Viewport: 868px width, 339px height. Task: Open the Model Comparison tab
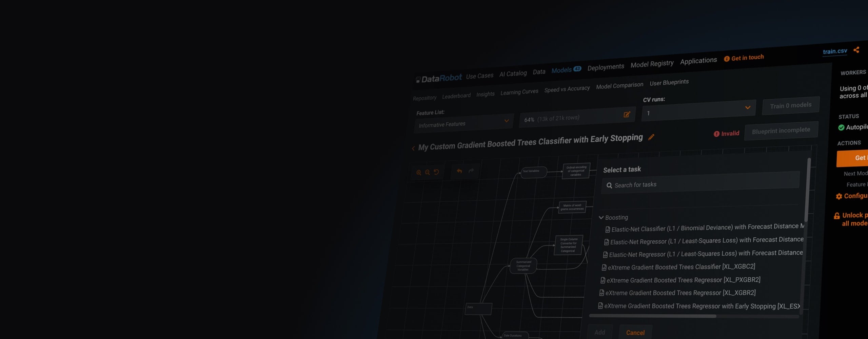(619, 85)
